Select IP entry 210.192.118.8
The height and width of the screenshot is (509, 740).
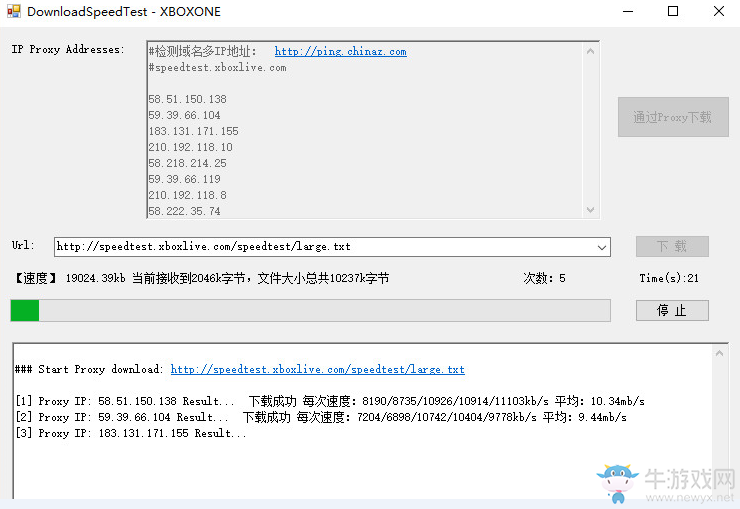187,195
